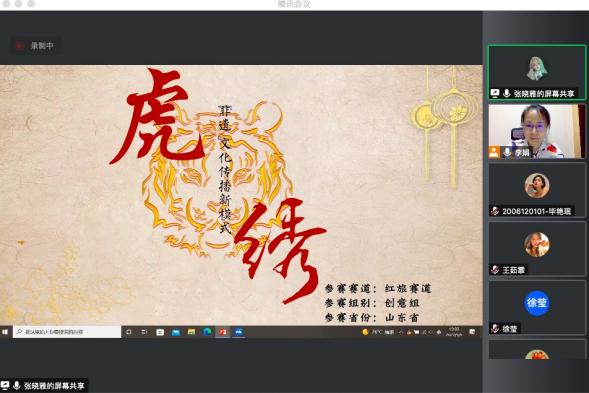589x393 pixels.
Task: Open the Edge browser icon on shared taskbar
Action: 207,332
